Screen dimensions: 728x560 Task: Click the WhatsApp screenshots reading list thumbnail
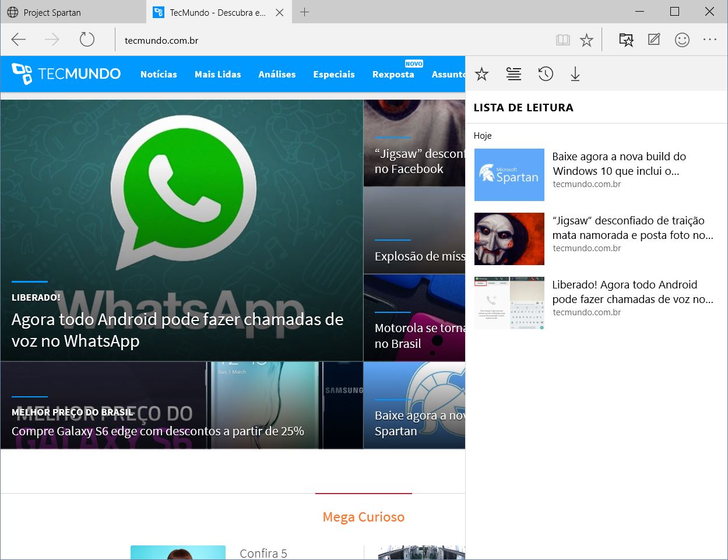coord(509,303)
